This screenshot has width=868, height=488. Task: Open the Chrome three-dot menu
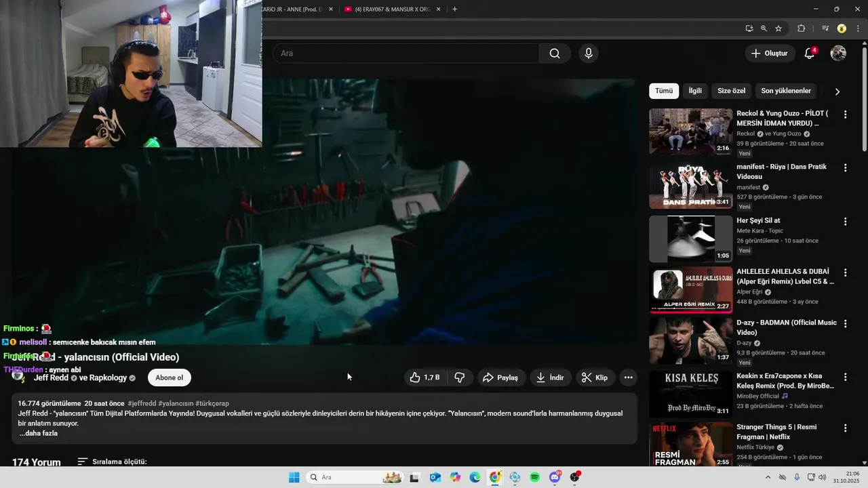click(x=859, y=28)
